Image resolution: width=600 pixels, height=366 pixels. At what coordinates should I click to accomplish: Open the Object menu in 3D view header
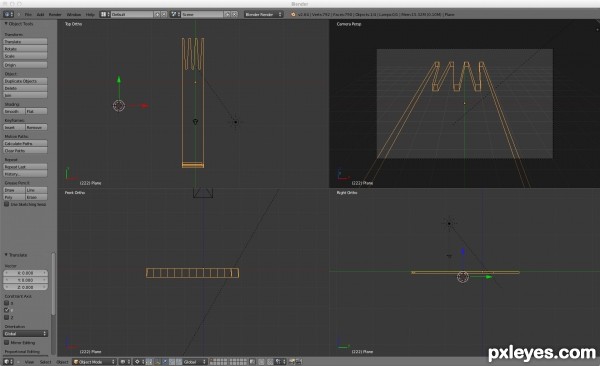pyautogui.click(x=62, y=362)
